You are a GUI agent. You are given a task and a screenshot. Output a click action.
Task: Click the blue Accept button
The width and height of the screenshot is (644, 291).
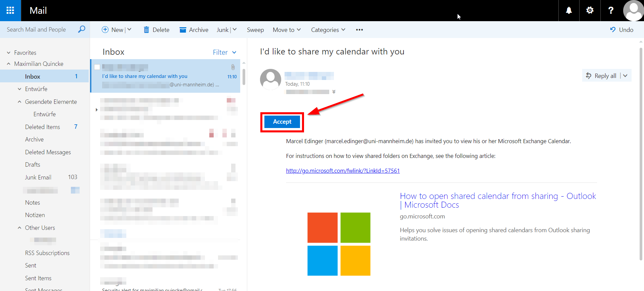point(282,122)
